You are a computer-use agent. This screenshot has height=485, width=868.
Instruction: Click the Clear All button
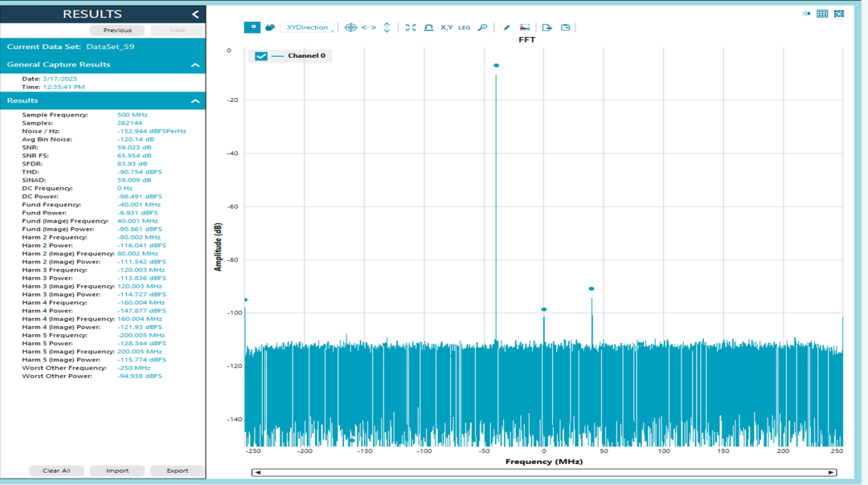(x=56, y=471)
